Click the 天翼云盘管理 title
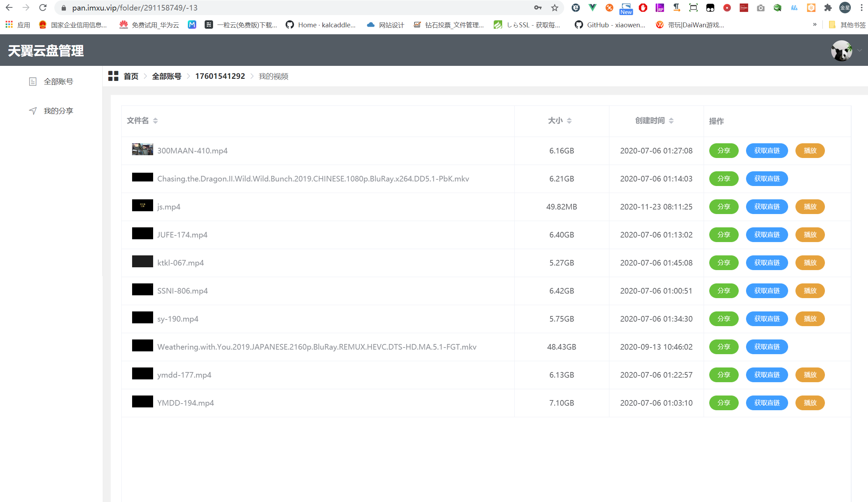The width and height of the screenshot is (868, 502). pyautogui.click(x=46, y=51)
